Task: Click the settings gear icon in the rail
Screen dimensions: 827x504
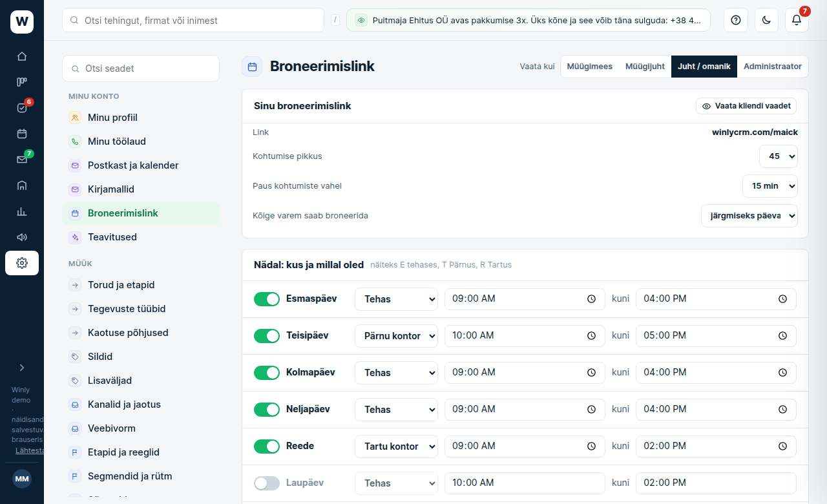Action: click(22, 263)
